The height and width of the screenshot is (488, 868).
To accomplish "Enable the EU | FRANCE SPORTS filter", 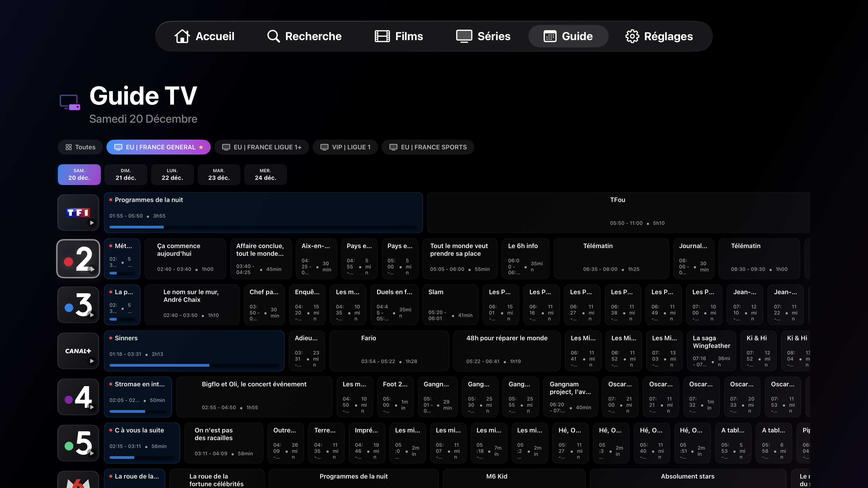I will [x=428, y=147].
